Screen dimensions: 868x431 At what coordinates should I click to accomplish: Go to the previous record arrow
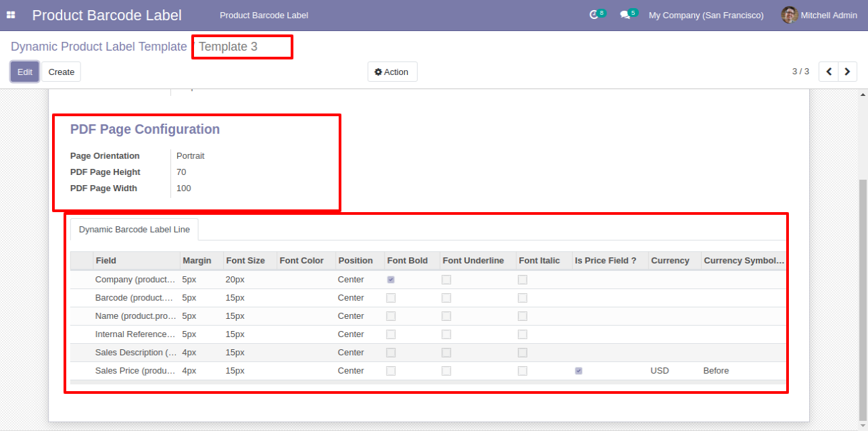coord(829,72)
